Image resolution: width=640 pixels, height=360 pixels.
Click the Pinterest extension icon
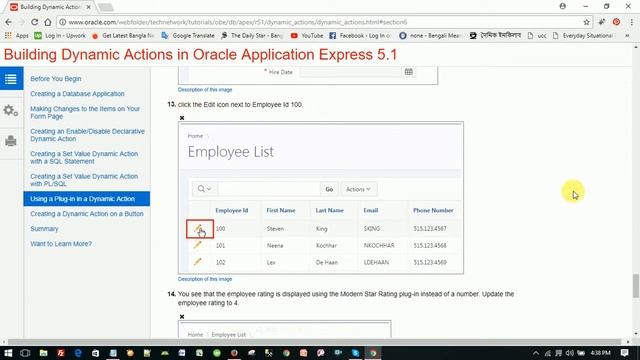(x=616, y=22)
